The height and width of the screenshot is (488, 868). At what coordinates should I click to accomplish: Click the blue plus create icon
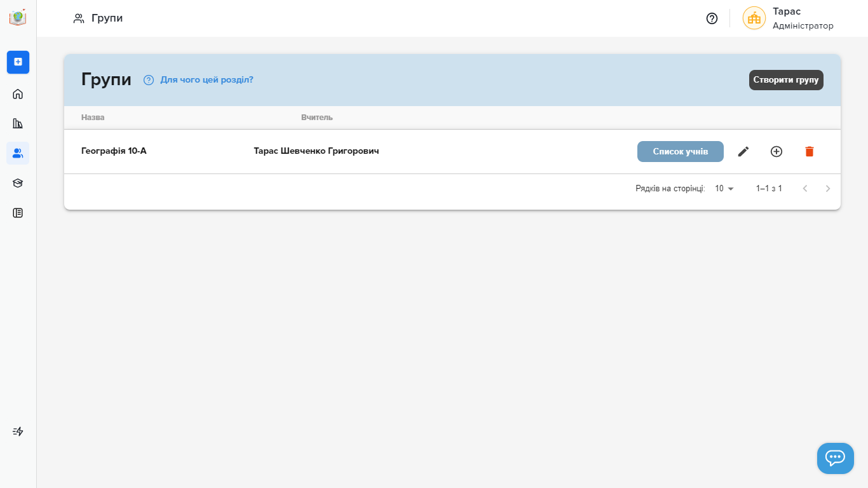pos(18,62)
